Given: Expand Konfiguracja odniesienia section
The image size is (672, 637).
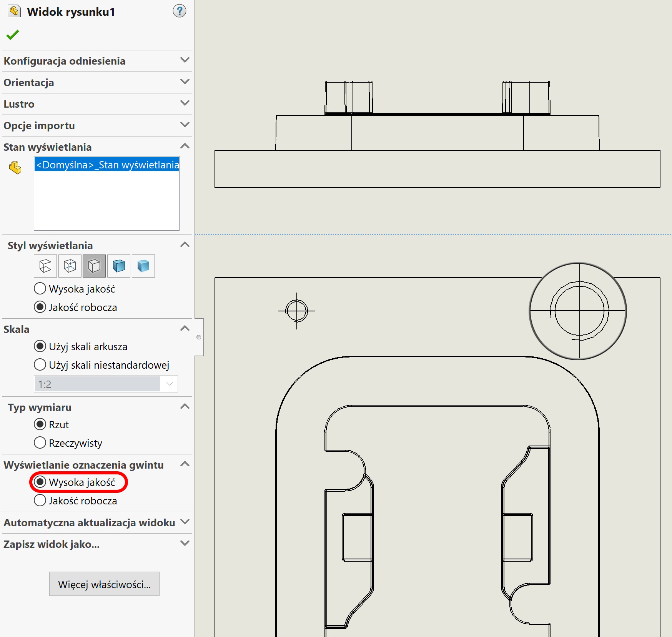Looking at the screenshot, I should pyautogui.click(x=185, y=60).
